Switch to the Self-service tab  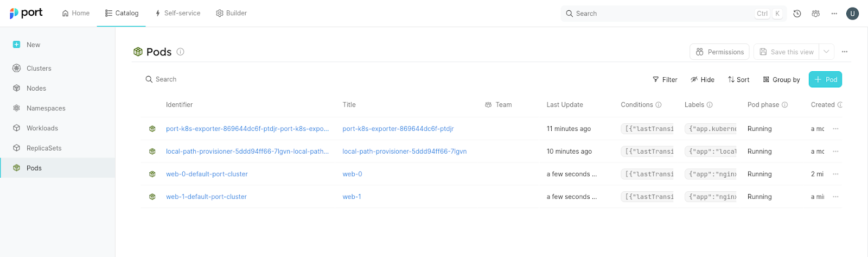click(x=177, y=13)
